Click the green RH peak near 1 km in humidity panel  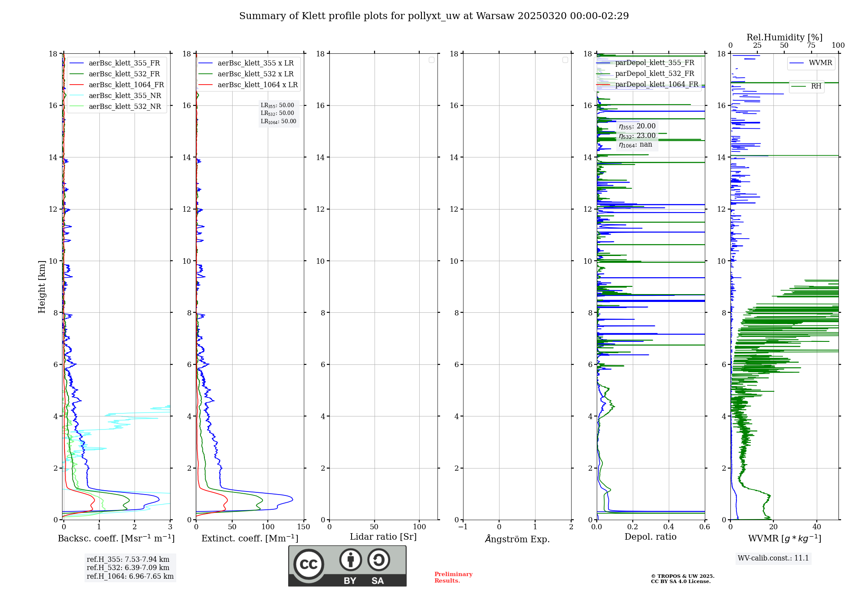pos(769,496)
